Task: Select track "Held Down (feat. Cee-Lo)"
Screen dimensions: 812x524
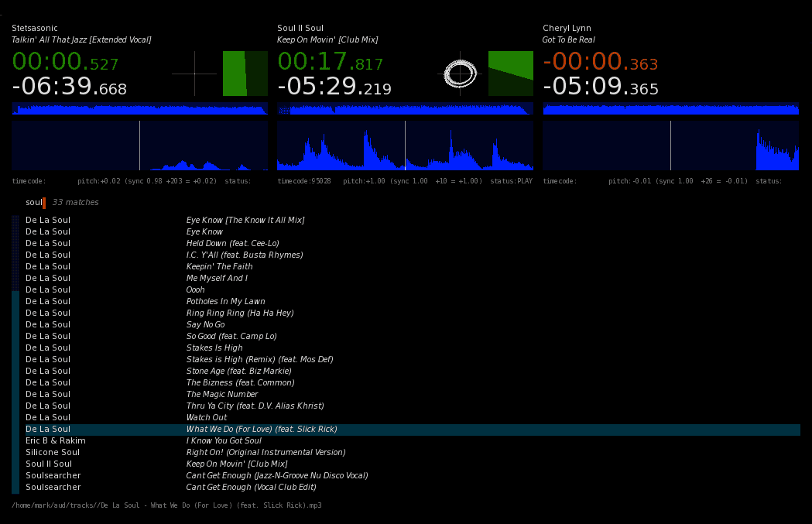Action: click(x=232, y=243)
